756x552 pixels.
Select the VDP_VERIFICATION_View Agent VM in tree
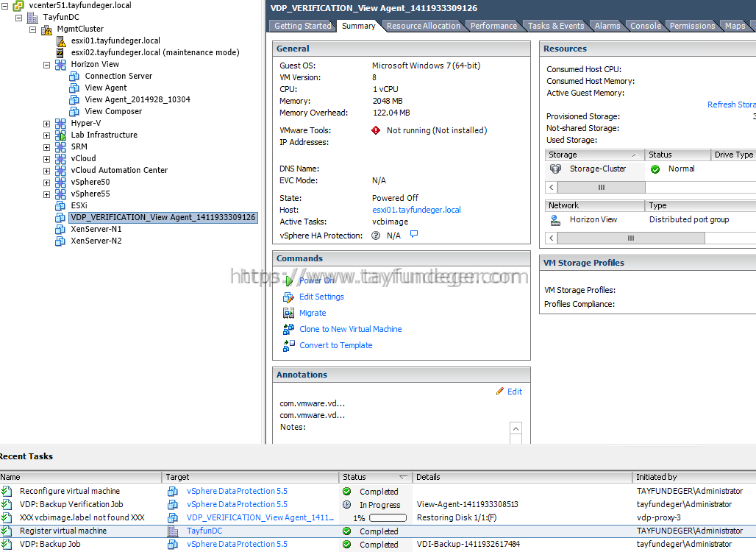(x=163, y=218)
